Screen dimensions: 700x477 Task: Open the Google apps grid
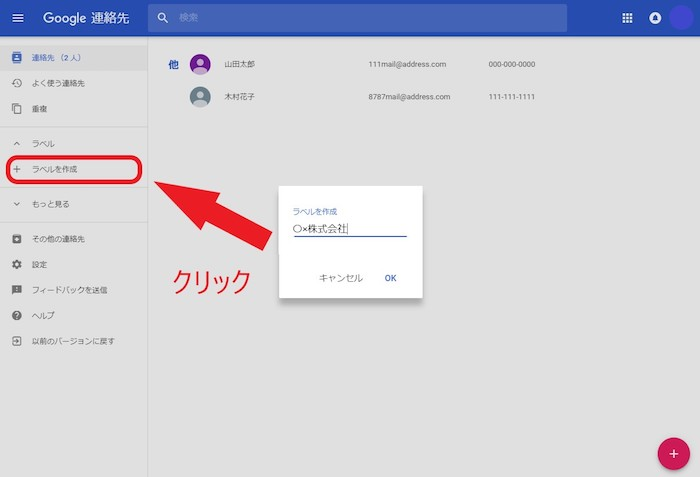point(627,18)
